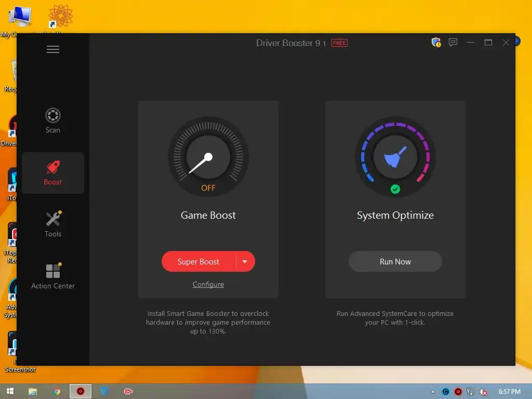Click the FREE badge next to title
532x399 pixels.
click(x=339, y=43)
